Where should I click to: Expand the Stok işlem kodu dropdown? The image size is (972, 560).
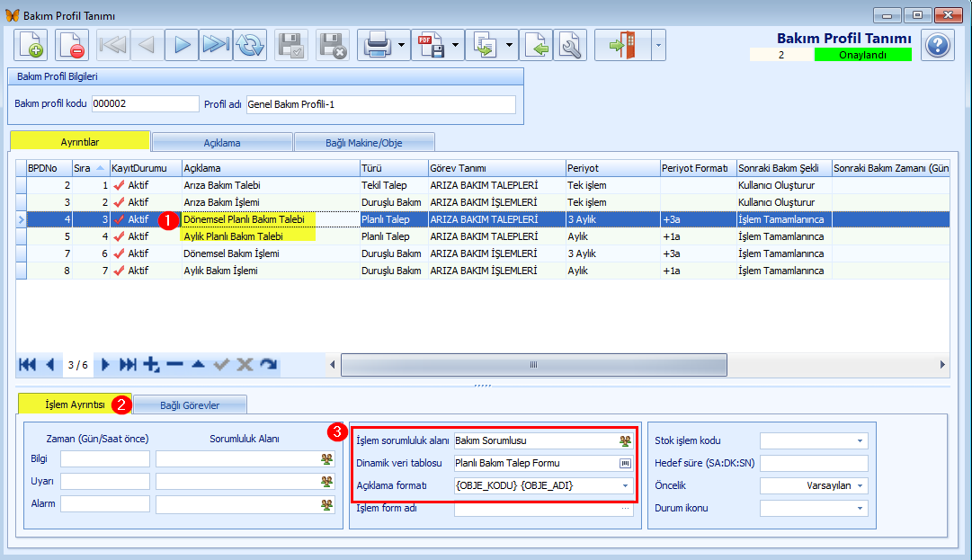tap(860, 441)
